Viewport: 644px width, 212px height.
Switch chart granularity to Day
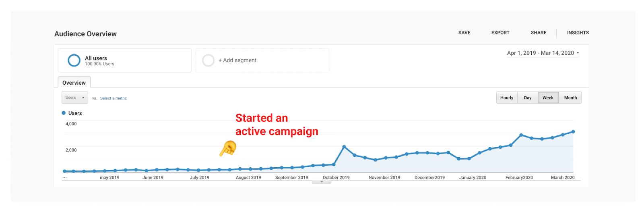click(528, 98)
